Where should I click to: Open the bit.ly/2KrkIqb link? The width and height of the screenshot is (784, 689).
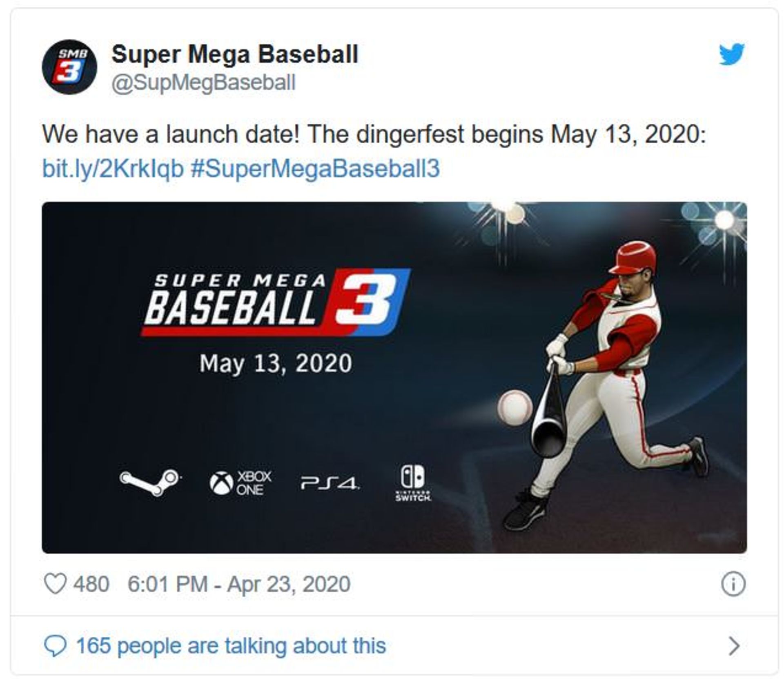point(113,169)
